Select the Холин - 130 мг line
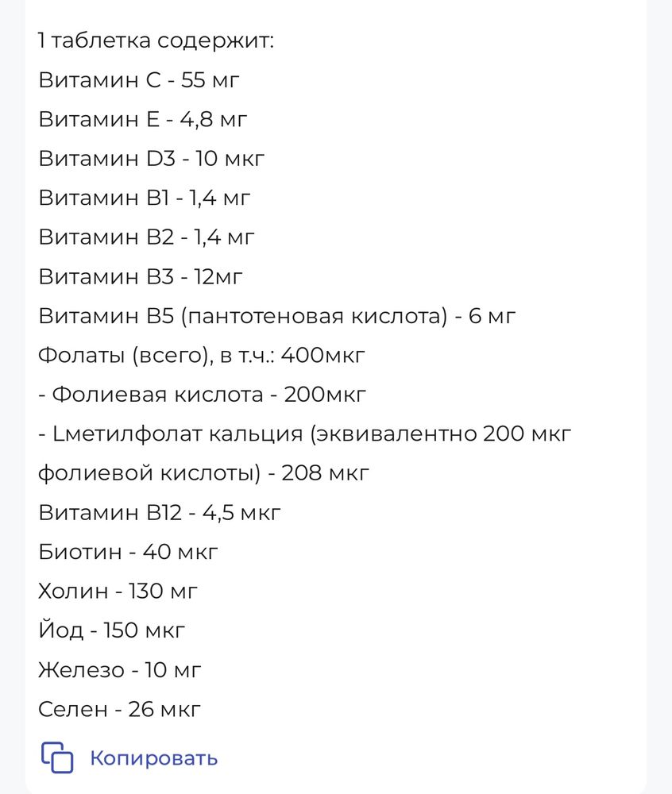 pos(118,590)
